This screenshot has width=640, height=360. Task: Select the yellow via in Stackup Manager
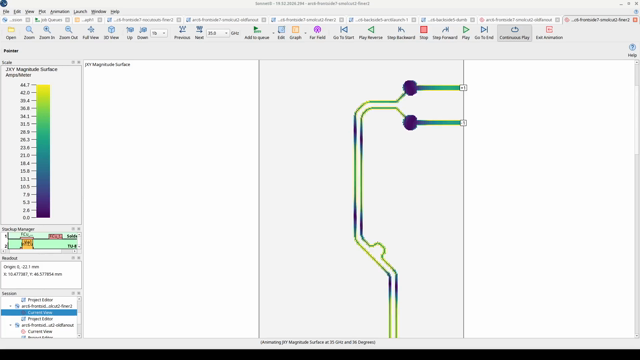point(27,244)
